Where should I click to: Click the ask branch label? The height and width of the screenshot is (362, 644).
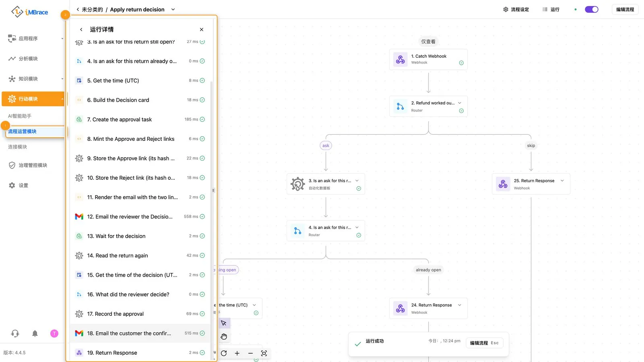click(x=326, y=146)
